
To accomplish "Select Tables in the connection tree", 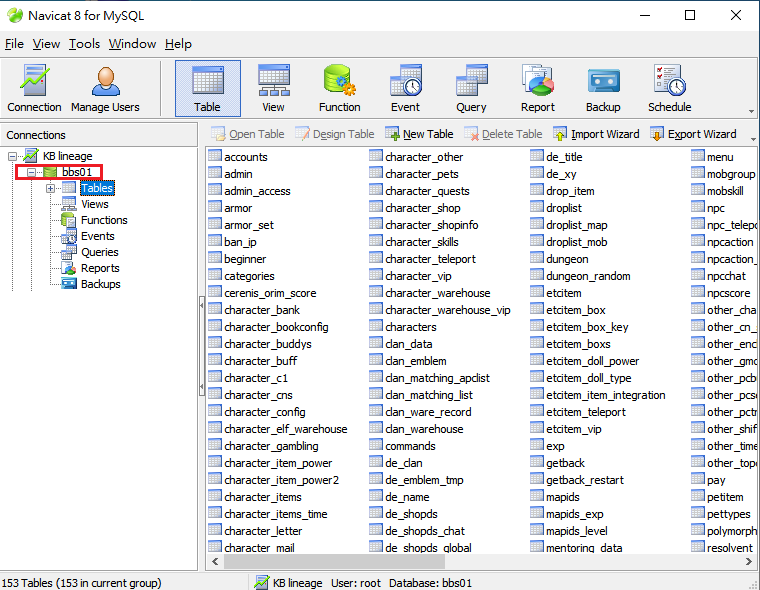I will point(97,188).
